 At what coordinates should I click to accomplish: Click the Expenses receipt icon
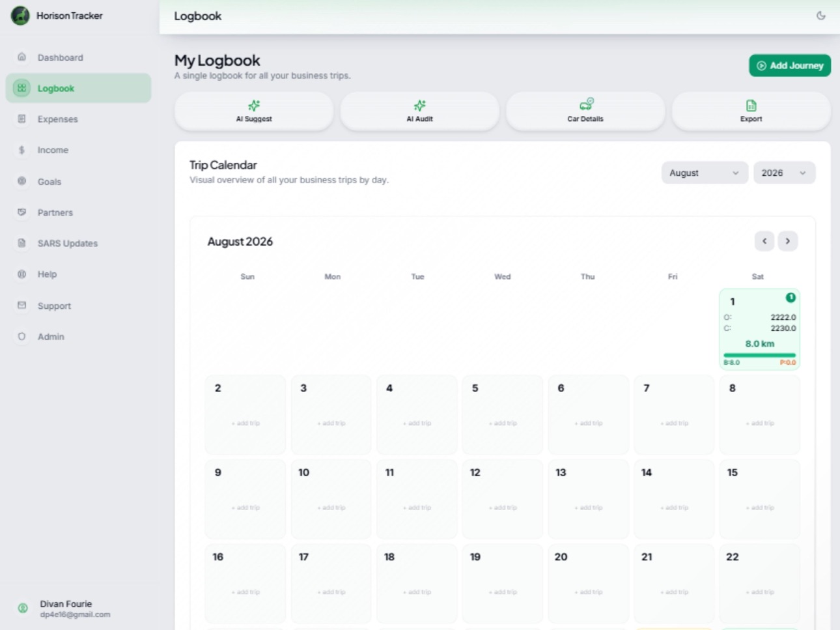pyautogui.click(x=22, y=119)
